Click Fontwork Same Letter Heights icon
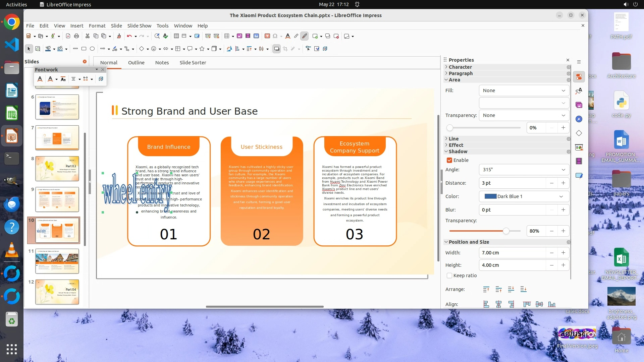Viewport: 644px width, 362px height. click(63, 79)
